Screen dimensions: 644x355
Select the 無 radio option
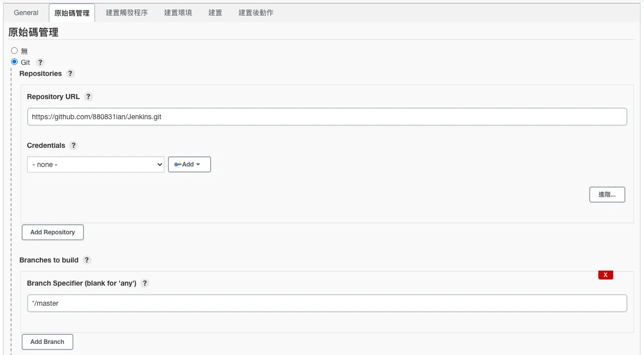pos(14,50)
